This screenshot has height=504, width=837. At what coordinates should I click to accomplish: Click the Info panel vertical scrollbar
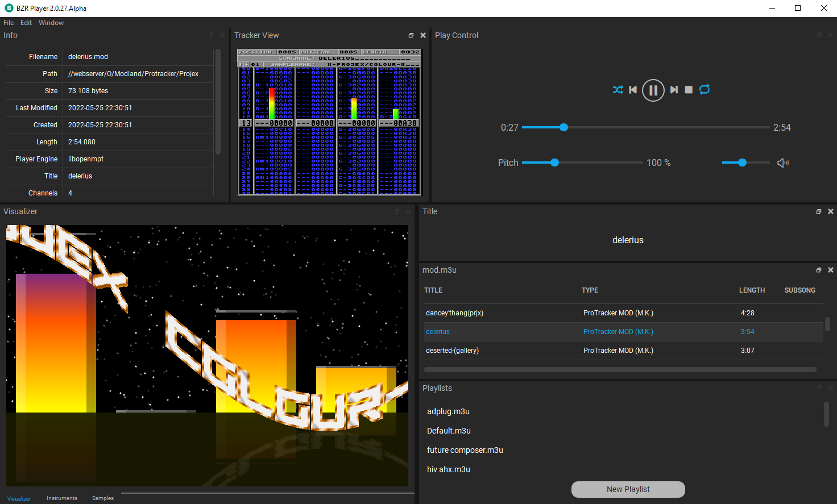[218, 102]
